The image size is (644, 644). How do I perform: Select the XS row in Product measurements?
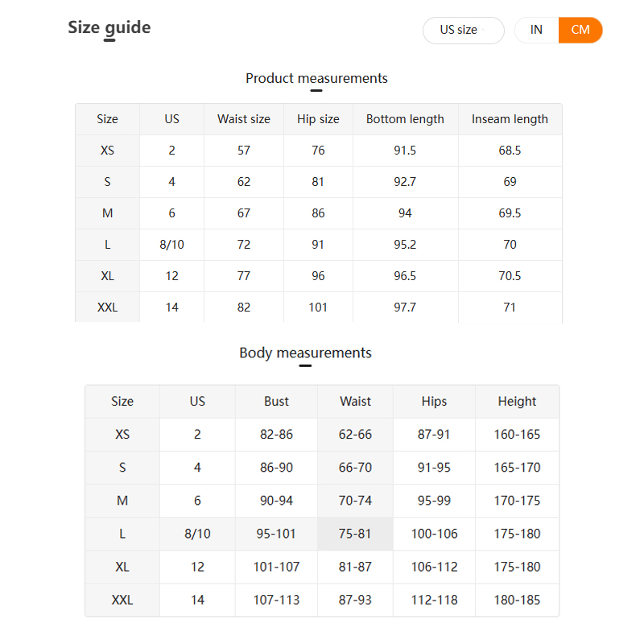[x=319, y=151]
